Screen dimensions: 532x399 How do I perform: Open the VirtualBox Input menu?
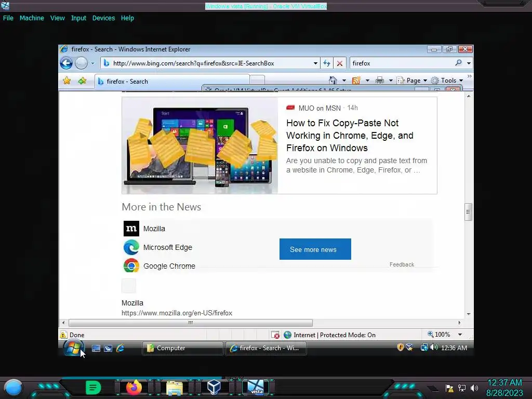click(78, 18)
